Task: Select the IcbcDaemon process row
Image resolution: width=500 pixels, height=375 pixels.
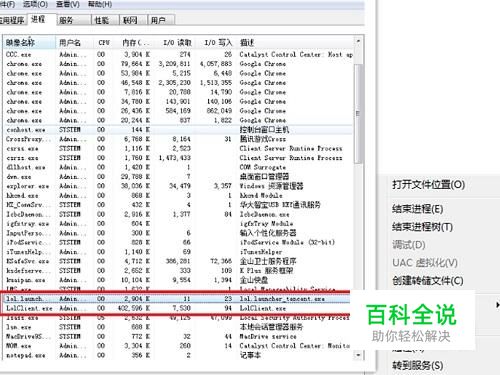Action: point(178,214)
